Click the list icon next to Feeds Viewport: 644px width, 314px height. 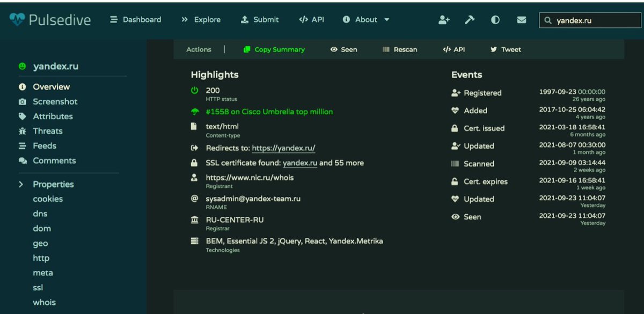(22, 145)
